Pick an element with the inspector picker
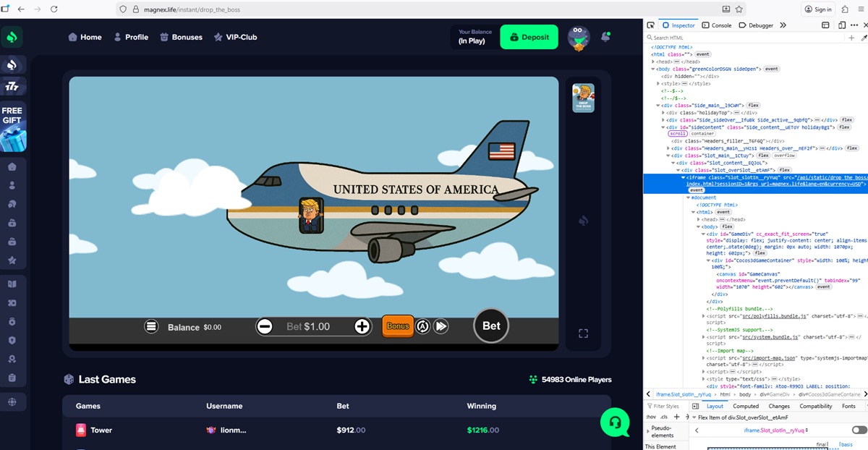This screenshot has height=450, width=868. click(x=651, y=25)
